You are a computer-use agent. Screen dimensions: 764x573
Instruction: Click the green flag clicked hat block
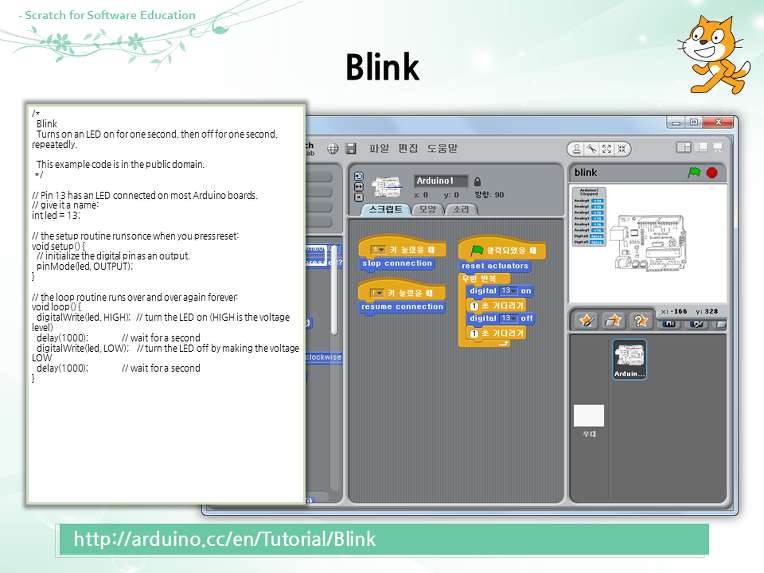click(x=502, y=249)
